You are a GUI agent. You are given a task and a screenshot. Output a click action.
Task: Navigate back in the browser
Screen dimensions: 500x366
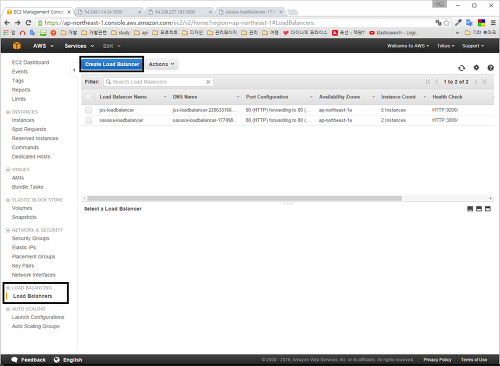(7, 23)
